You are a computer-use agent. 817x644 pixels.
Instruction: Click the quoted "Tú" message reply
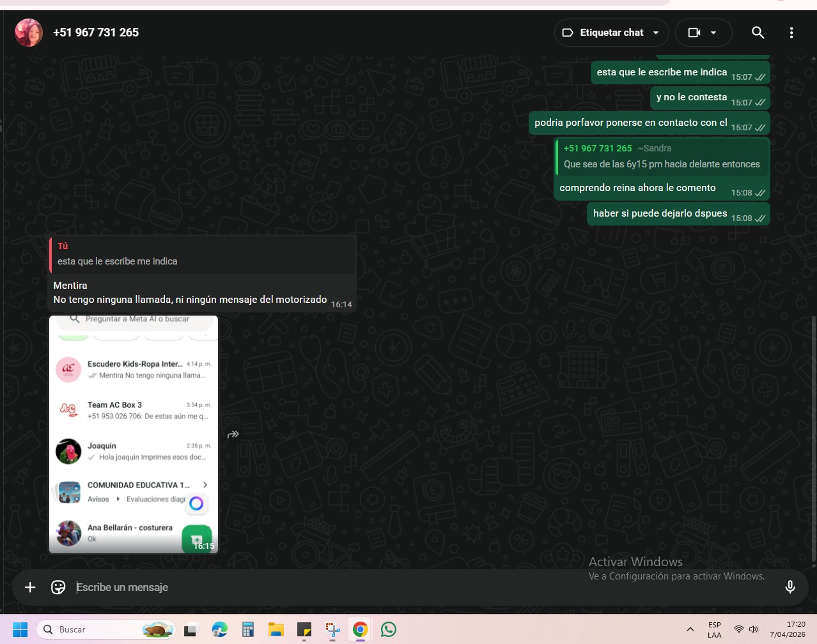tap(201, 254)
